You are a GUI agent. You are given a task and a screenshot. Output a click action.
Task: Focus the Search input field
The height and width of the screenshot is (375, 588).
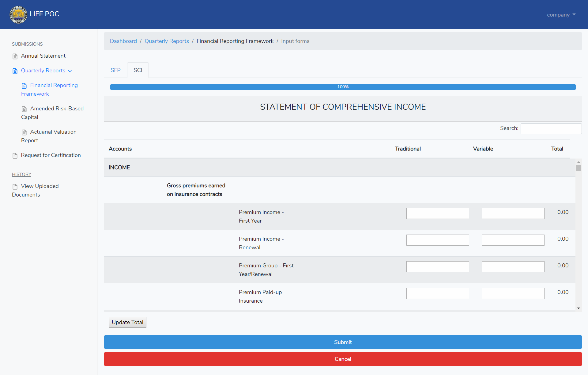(x=551, y=129)
